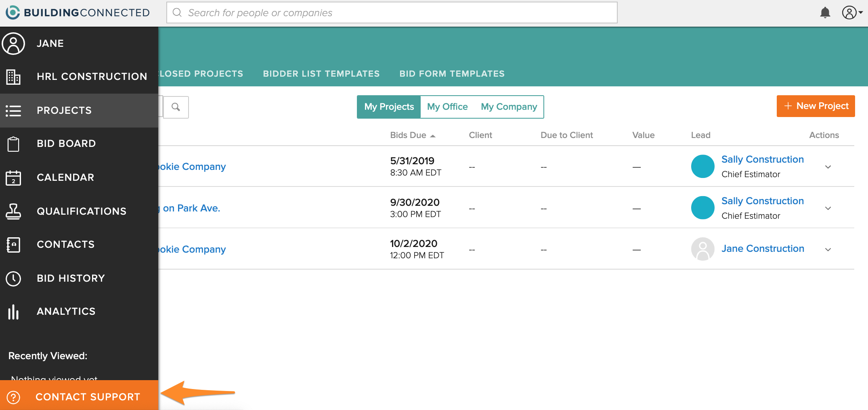Viewport: 868px width, 410px height.
Task: Click the project search magnifier icon
Action: 176,107
